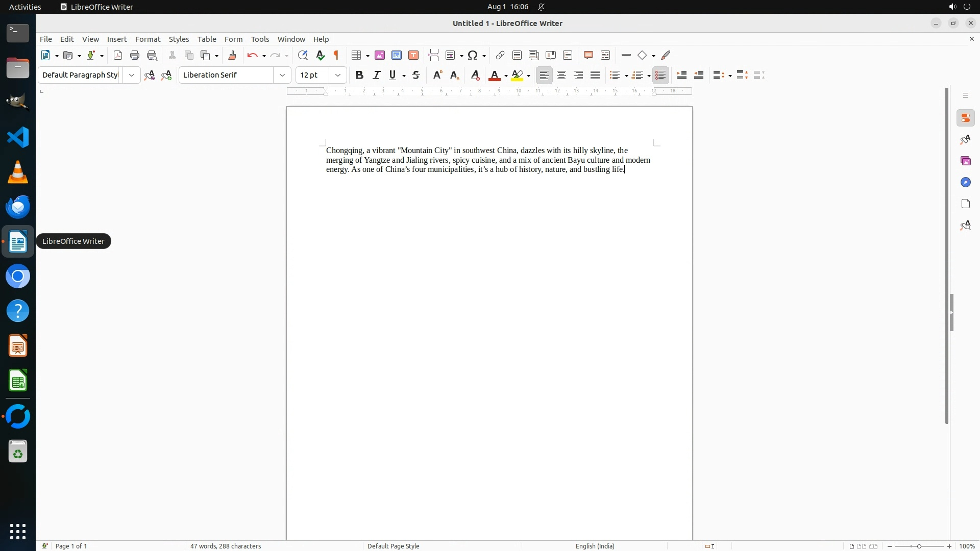Click the Export as PDF icon
This screenshot has height=551, width=980.
(118, 56)
